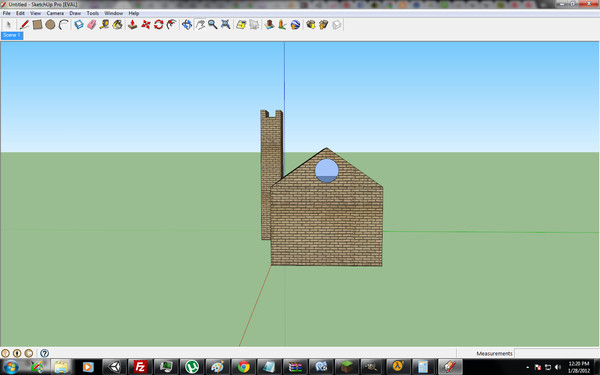Screen dimensions: 600x375
Task: Open the View menu
Action: [36, 13]
